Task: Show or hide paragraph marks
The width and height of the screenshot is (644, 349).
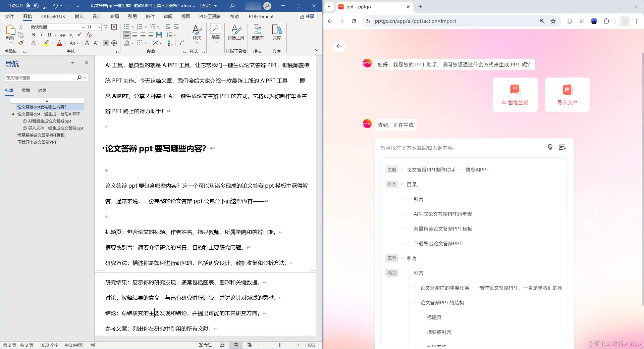Action: (181, 43)
